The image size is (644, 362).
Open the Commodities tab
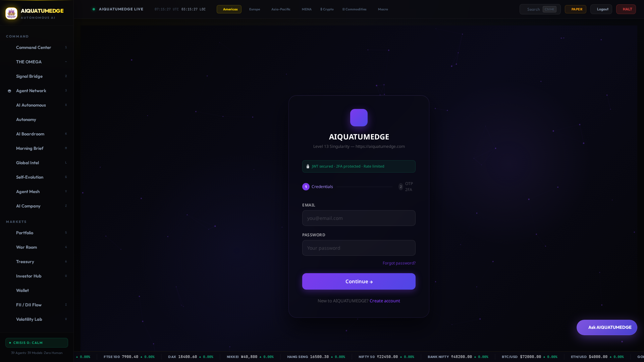pyautogui.click(x=355, y=9)
